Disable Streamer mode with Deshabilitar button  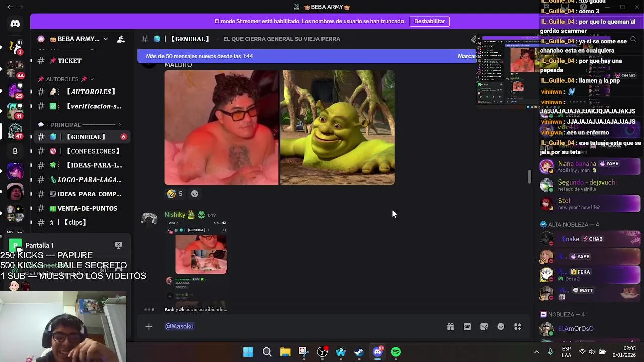click(x=429, y=21)
